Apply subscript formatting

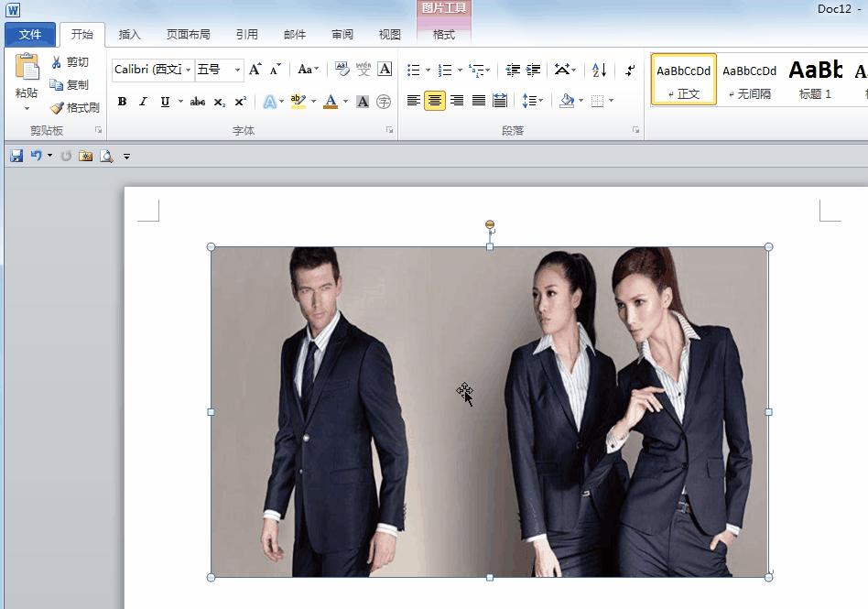click(219, 102)
